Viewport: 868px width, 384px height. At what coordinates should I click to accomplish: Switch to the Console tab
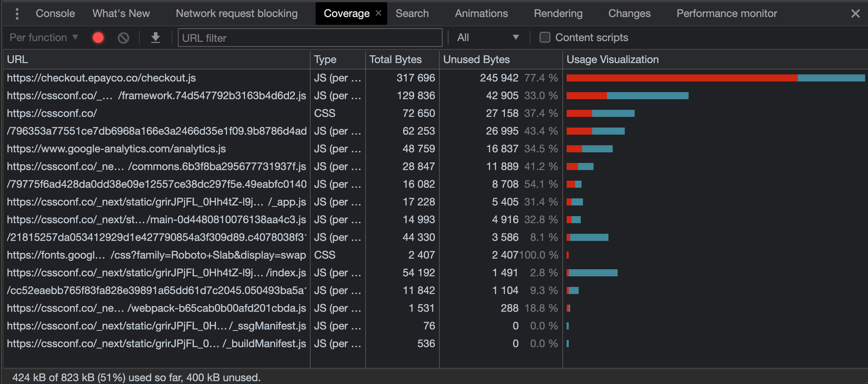pos(55,13)
